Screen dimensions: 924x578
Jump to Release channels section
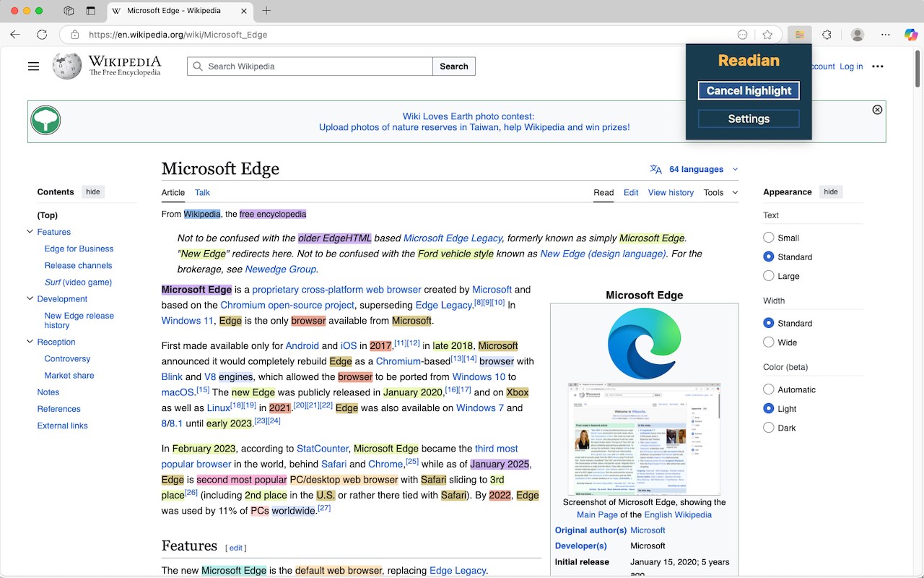[x=78, y=265]
